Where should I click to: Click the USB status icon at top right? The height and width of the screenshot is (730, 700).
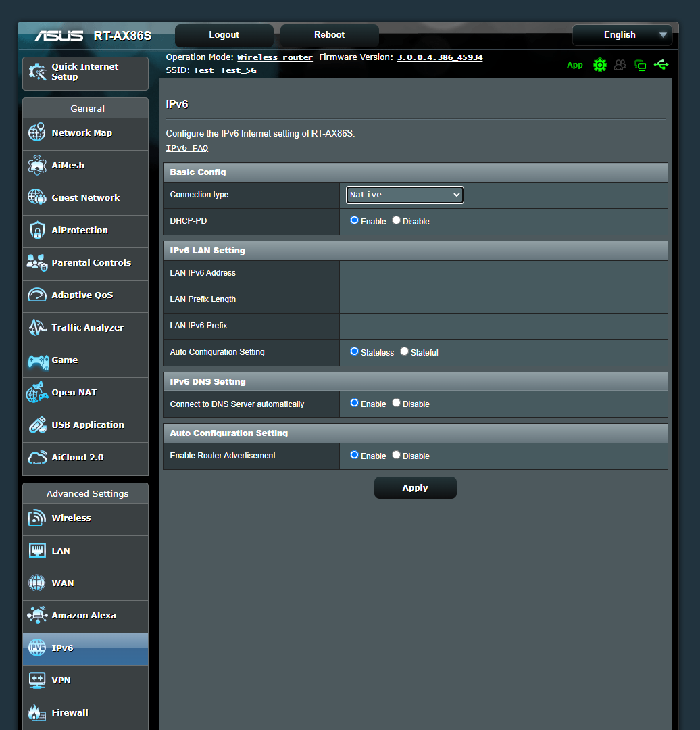tap(661, 65)
